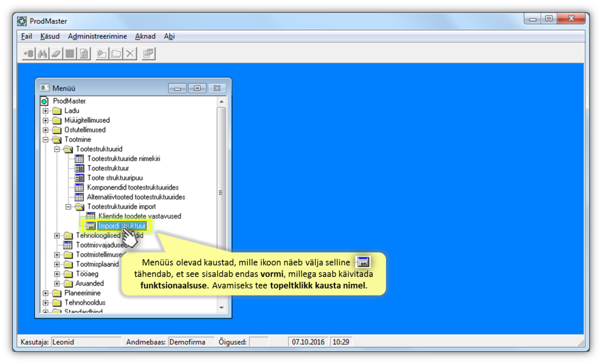Viewport: 602px width, 364px height.
Task: Click the ProdMaster application title bar icon
Action: point(22,21)
